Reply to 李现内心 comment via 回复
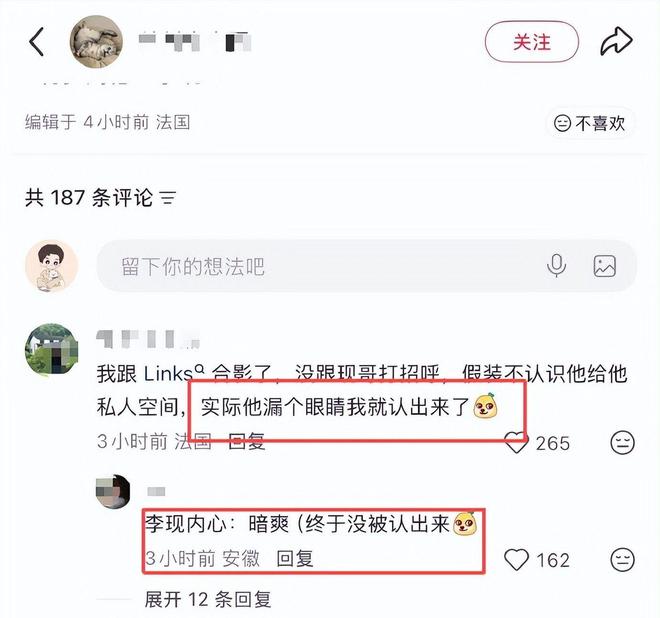 pyautogui.click(x=295, y=559)
